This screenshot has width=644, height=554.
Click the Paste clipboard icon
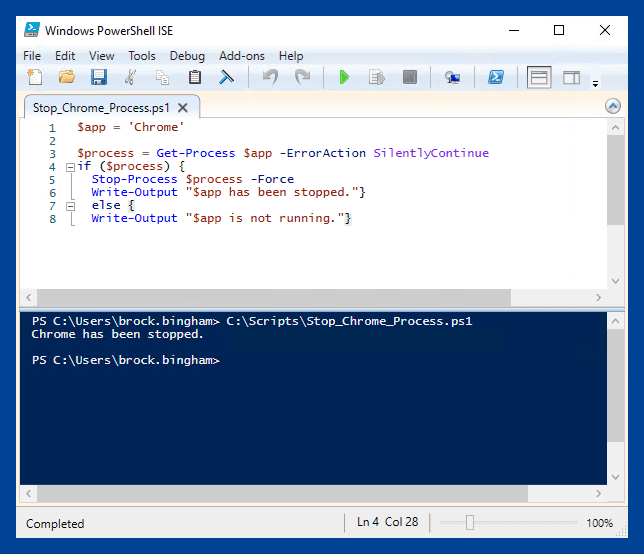click(195, 77)
